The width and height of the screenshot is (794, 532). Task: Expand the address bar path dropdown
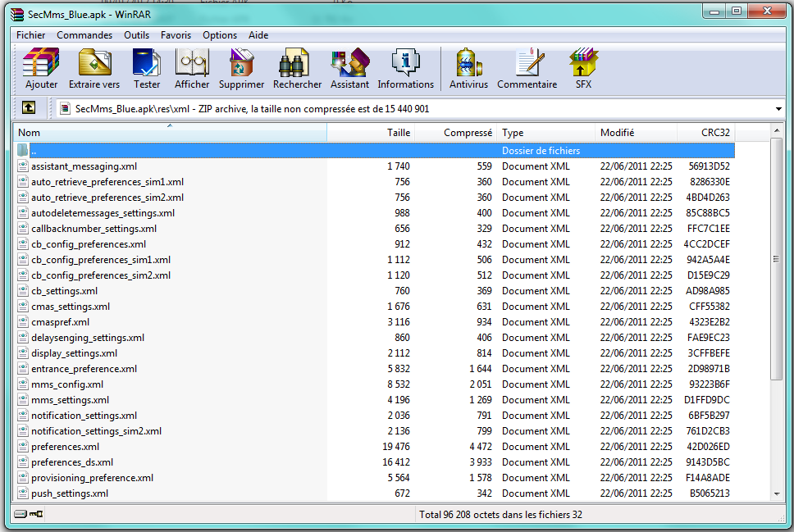[778, 109]
